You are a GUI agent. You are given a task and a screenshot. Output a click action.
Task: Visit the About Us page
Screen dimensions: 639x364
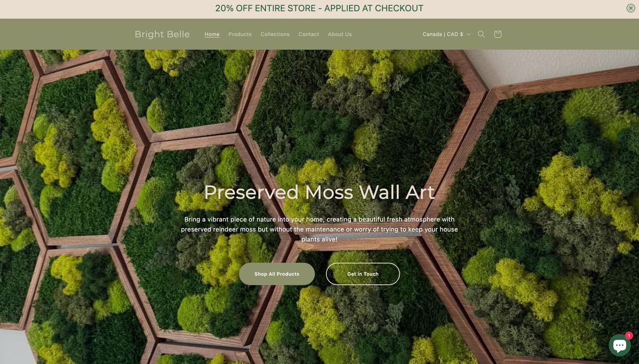[x=340, y=34]
